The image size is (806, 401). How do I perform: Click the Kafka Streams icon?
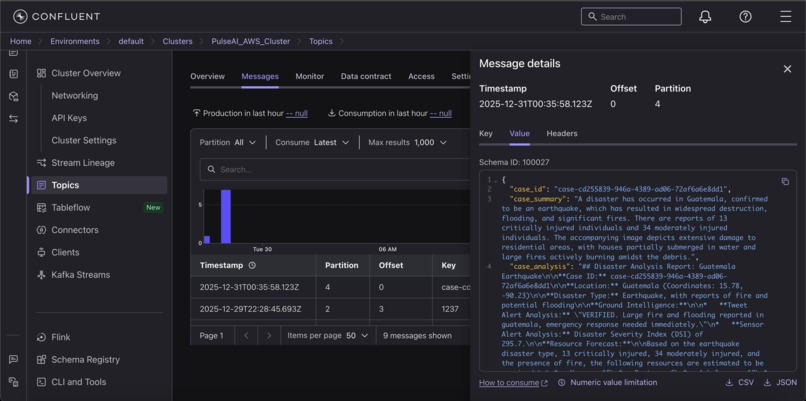tap(42, 275)
